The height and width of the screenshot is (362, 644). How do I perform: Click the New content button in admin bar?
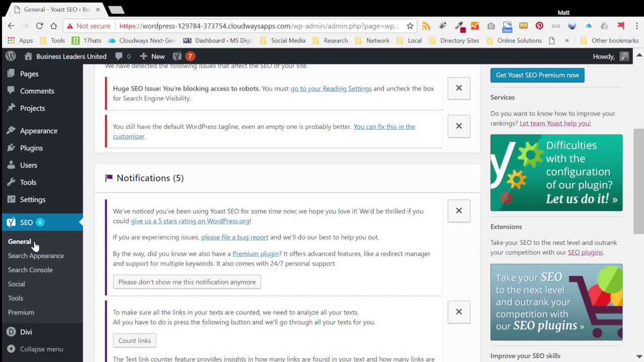(152, 56)
